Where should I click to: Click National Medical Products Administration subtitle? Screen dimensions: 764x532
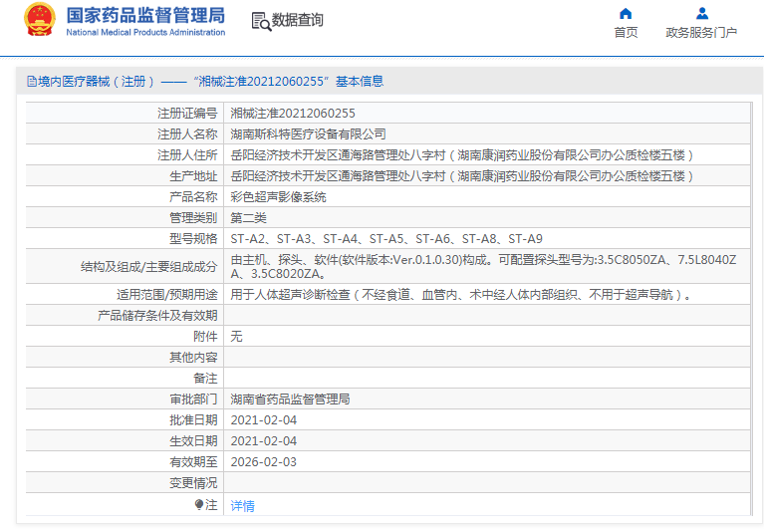point(145,32)
